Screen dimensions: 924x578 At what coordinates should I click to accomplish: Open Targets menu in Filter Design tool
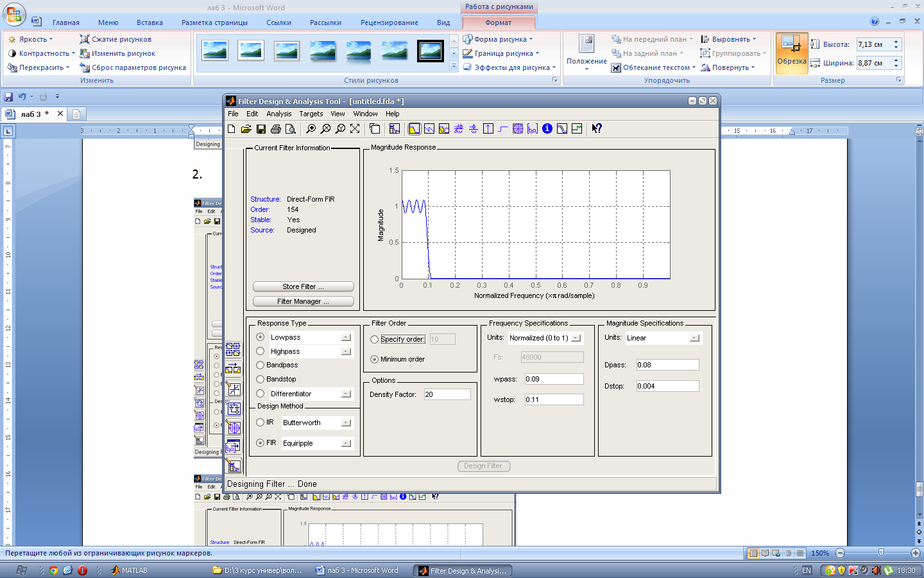click(311, 114)
